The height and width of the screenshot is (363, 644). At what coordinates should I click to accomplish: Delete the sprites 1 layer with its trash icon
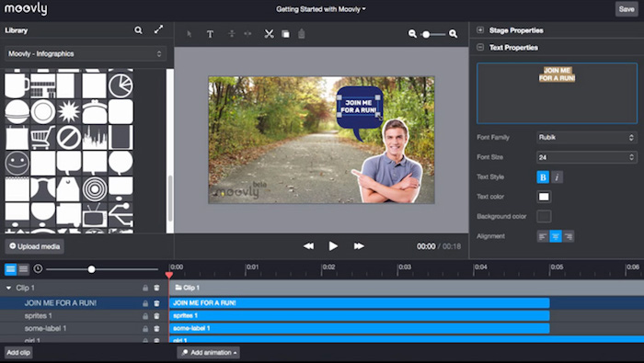point(156,316)
